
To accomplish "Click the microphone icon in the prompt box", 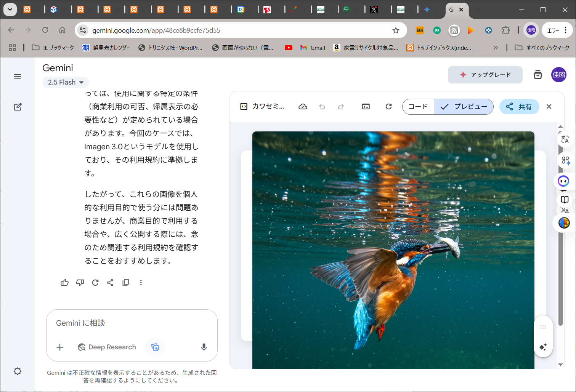I will coord(204,347).
